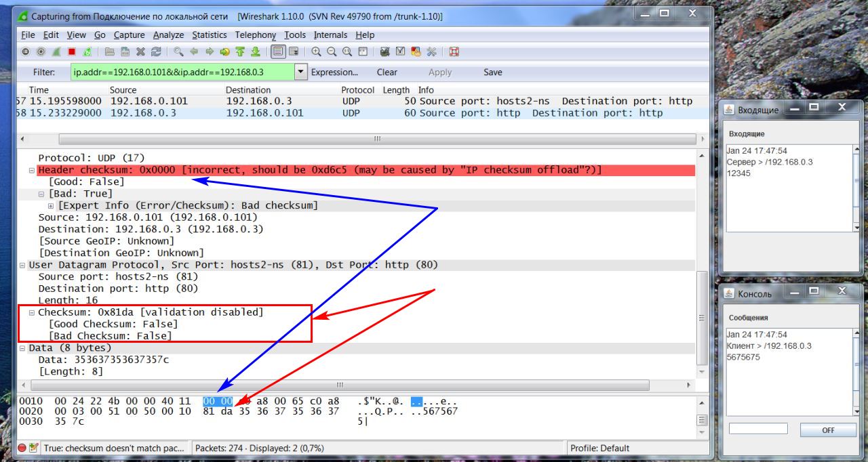
Task: Stop the running live capture
Action: 71,51
